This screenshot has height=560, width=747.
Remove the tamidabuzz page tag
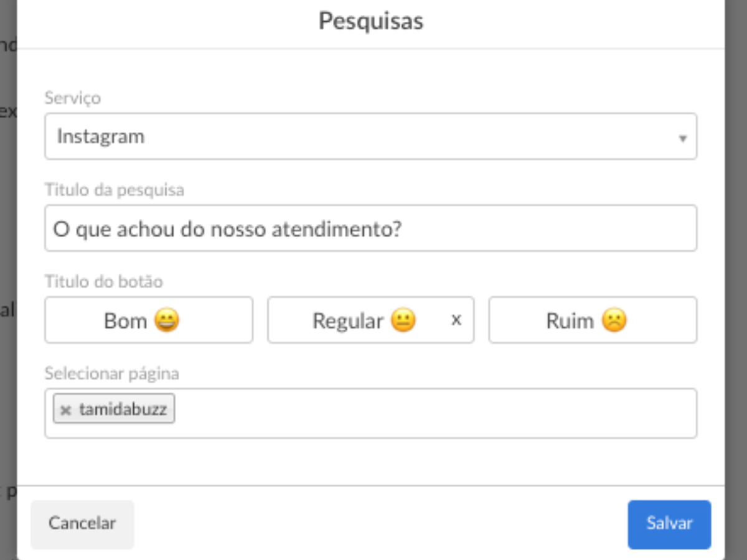pos(65,410)
